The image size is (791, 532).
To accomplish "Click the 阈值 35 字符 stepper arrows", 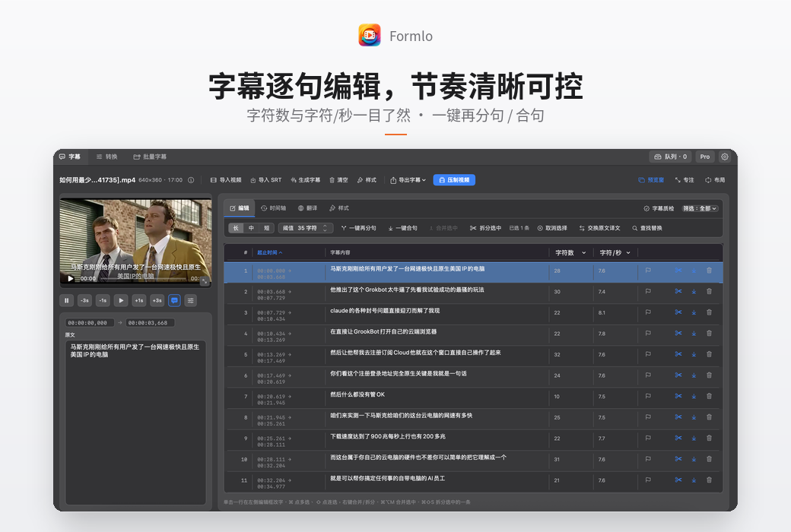I will click(325, 229).
